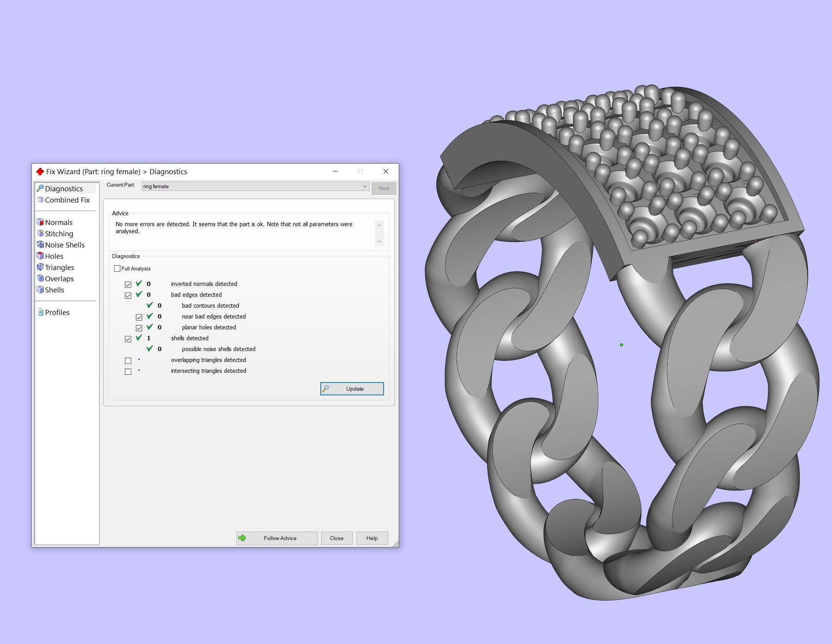This screenshot has height=644, width=832.
Task: Open the Triangles section
Action: click(x=59, y=267)
